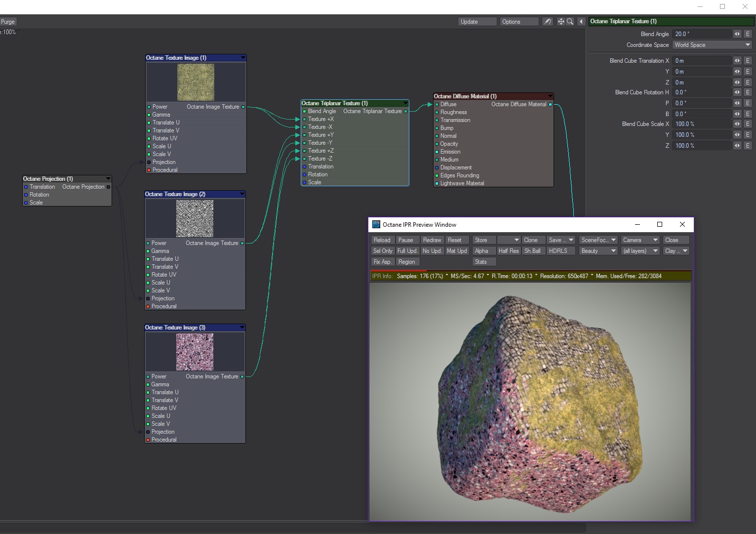Open the Options menu in node editor

518,22
